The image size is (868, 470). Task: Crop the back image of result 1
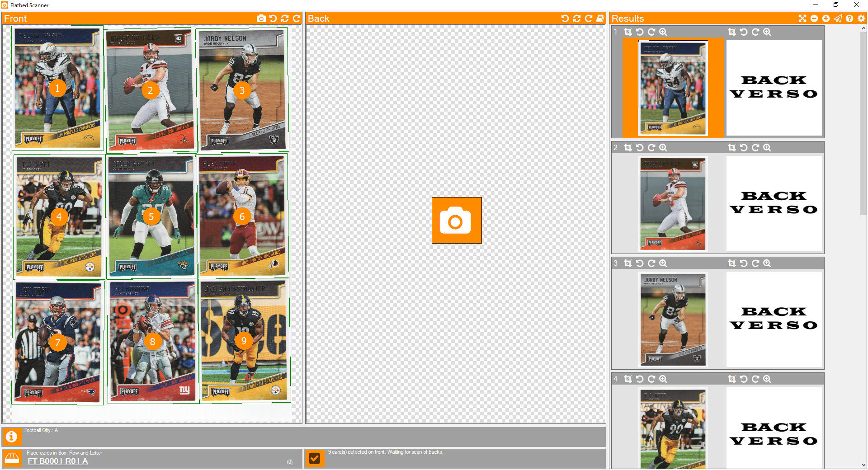click(x=732, y=32)
